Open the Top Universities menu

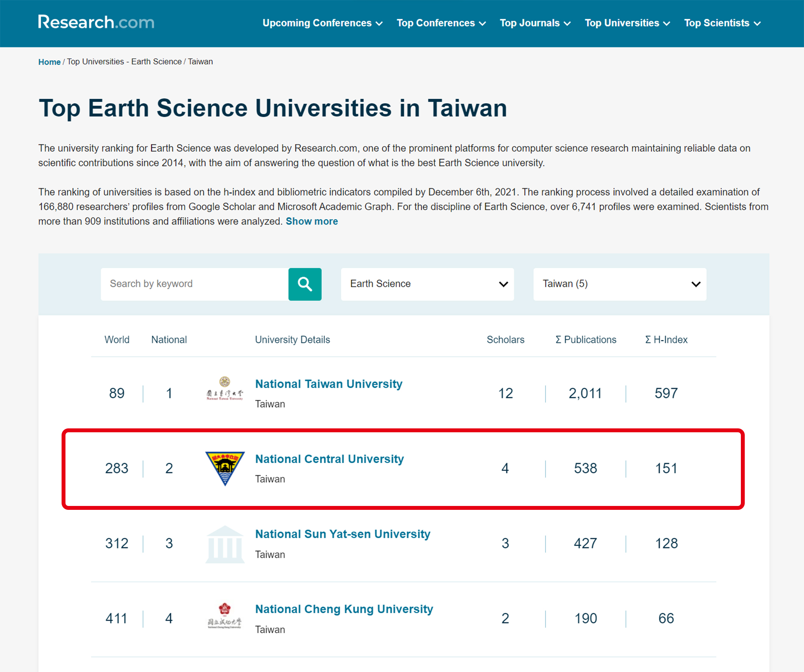click(627, 23)
